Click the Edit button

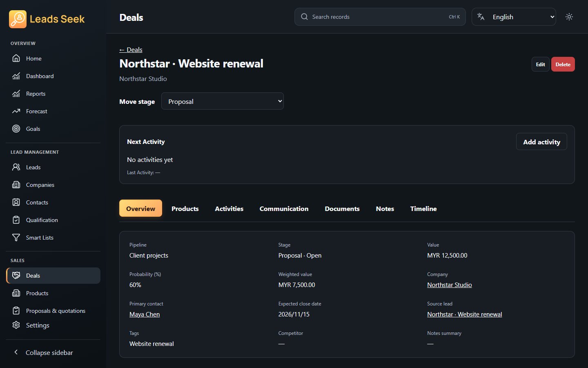point(541,64)
